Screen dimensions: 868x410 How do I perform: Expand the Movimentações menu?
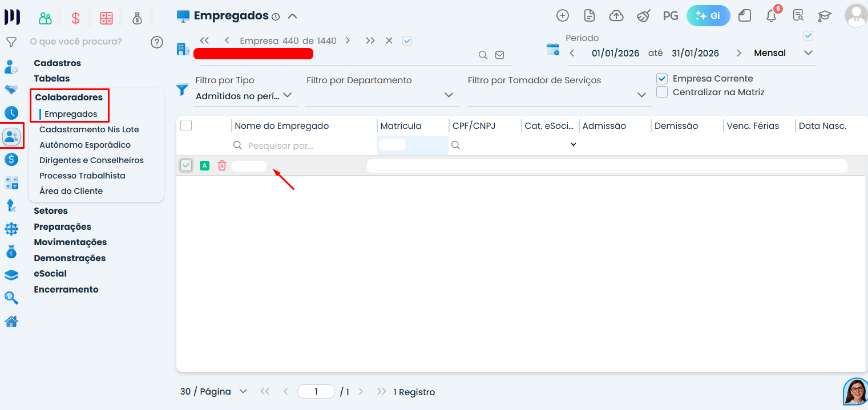tap(70, 242)
